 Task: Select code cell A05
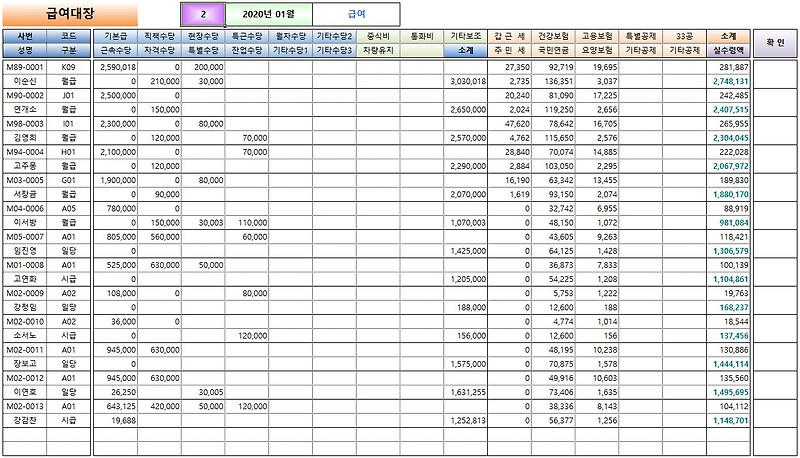[68, 209]
